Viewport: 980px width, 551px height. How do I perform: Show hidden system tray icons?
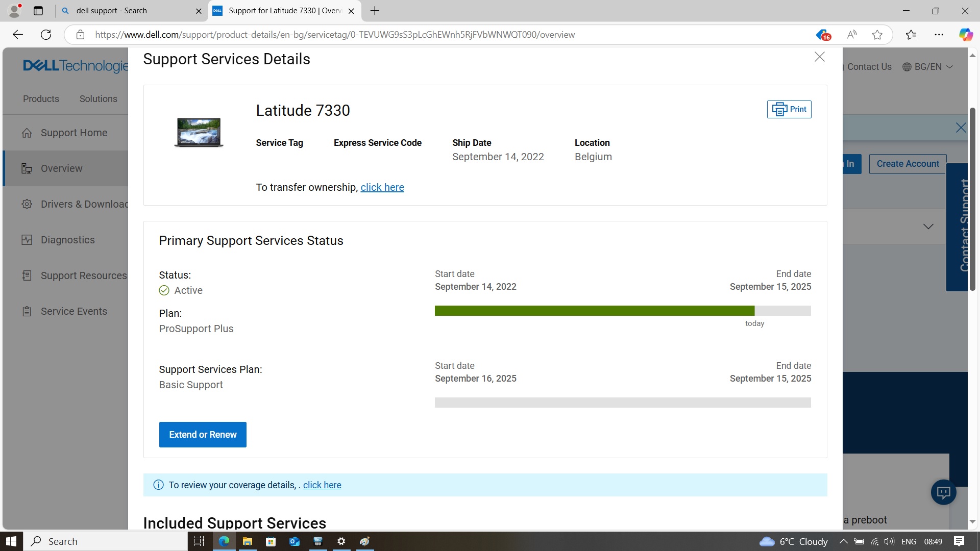click(x=843, y=541)
